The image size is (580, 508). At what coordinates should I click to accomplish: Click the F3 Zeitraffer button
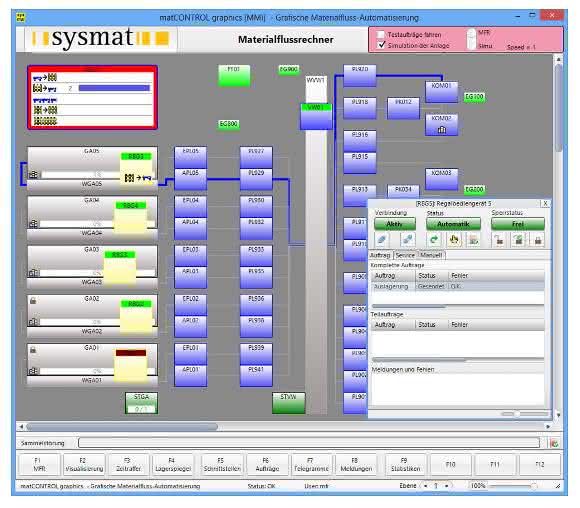pyautogui.click(x=128, y=464)
